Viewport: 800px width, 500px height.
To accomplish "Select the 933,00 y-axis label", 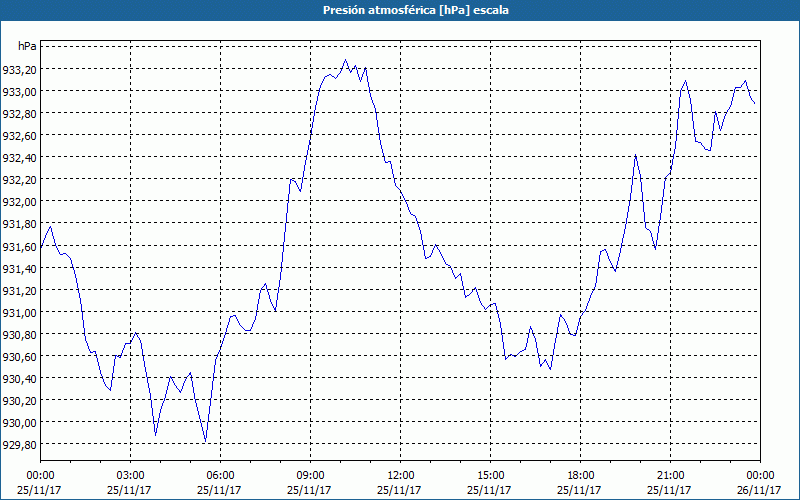I will [19, 91].
